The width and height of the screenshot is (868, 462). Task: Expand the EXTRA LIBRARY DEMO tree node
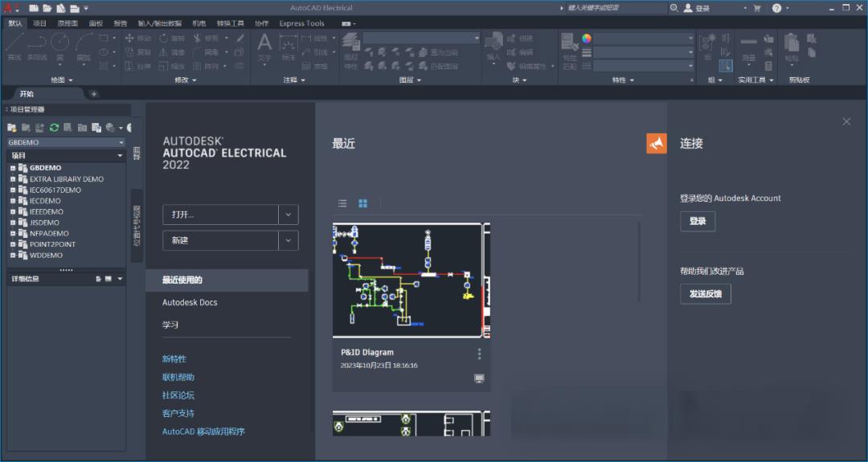[x=13, y=179]
